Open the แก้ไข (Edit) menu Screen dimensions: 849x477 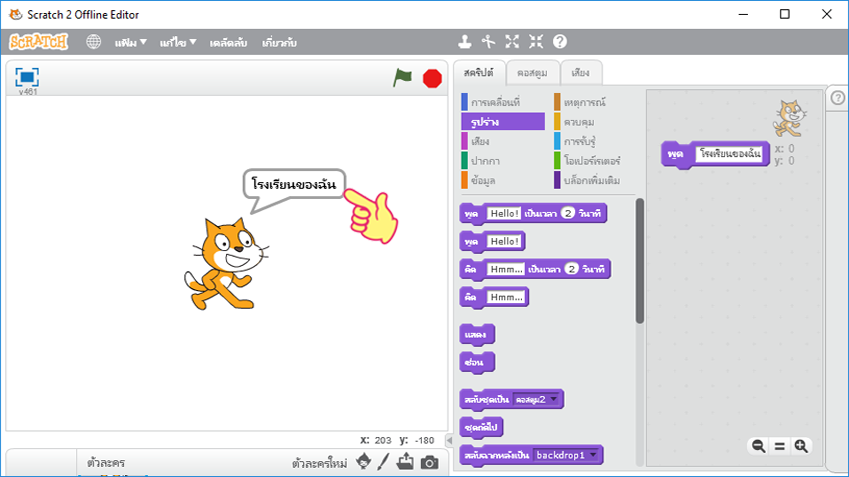(x=178, y=42)
